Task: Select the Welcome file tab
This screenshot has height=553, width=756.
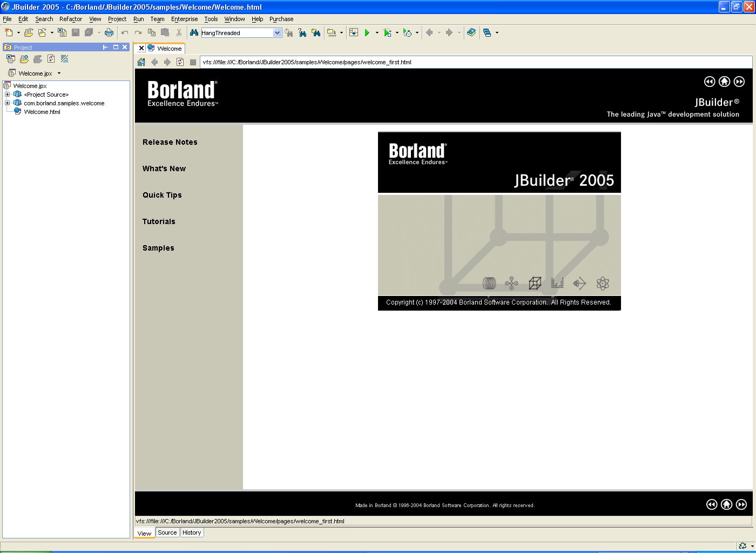Action: 169,49
